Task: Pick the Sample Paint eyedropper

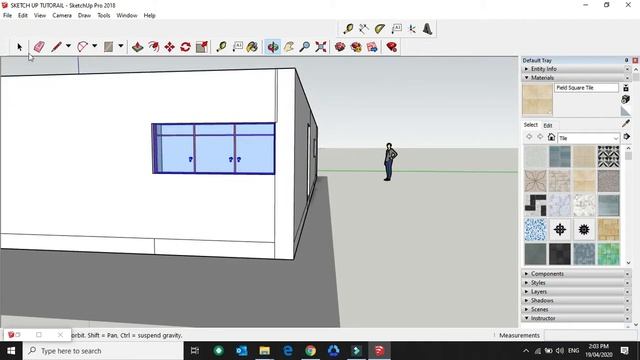Action: (626, 123)
